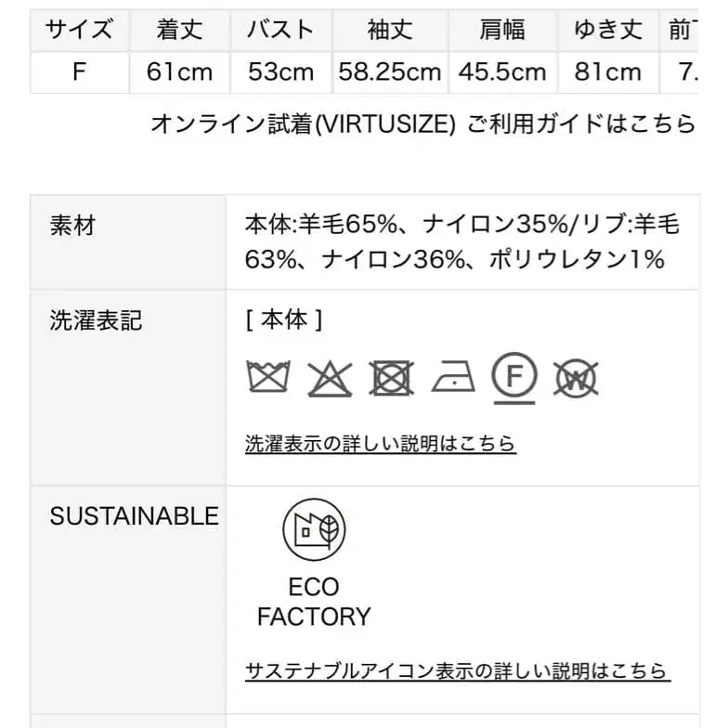
Task: Click the 素材 row label
Action: pos(72,225)
